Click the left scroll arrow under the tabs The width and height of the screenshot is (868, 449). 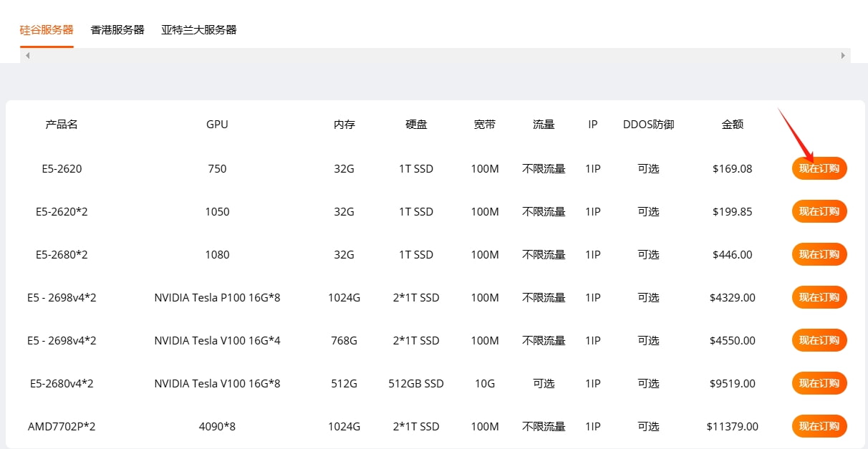[27, 55]
